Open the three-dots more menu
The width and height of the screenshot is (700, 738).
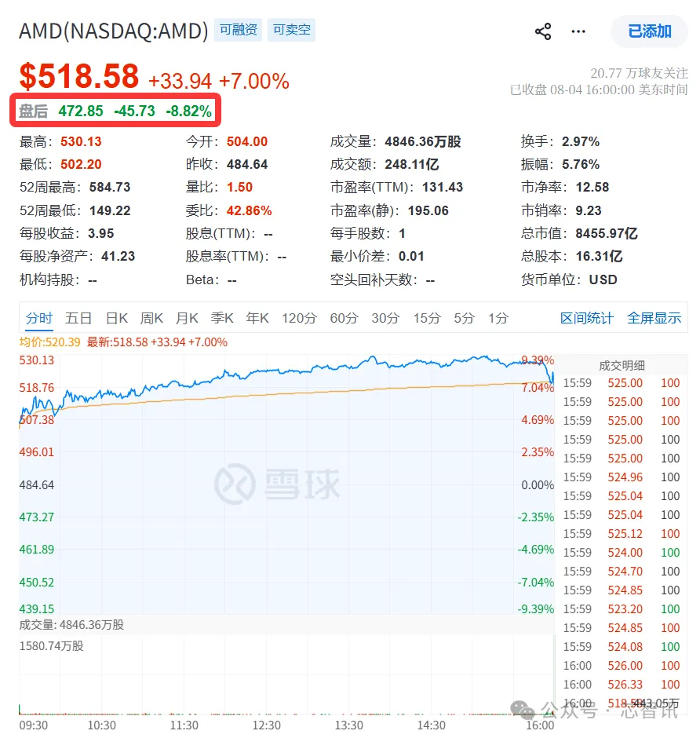578,31
